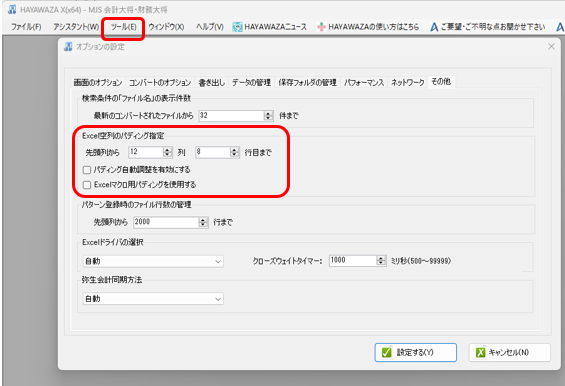Enable パディング自動調整を有効にする checkbox

[87, 170]
